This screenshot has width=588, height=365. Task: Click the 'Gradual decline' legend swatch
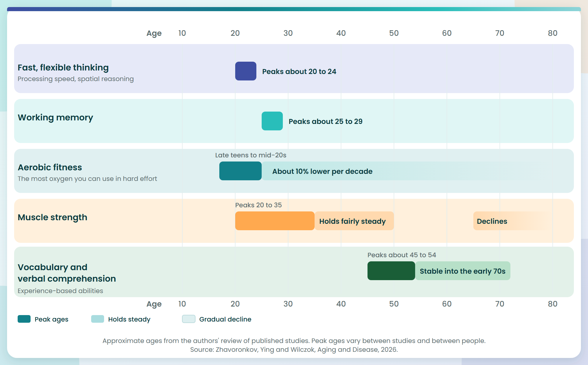pos(189,319)
